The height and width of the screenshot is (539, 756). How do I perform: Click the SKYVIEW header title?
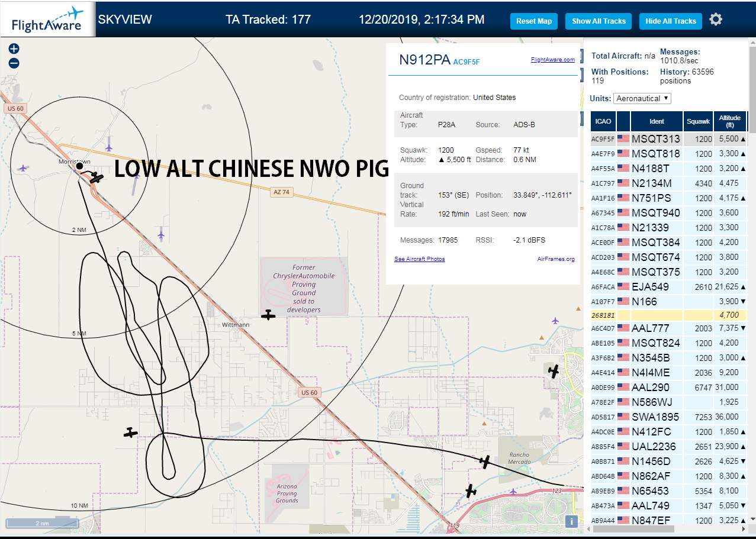[x=125, y=20]
